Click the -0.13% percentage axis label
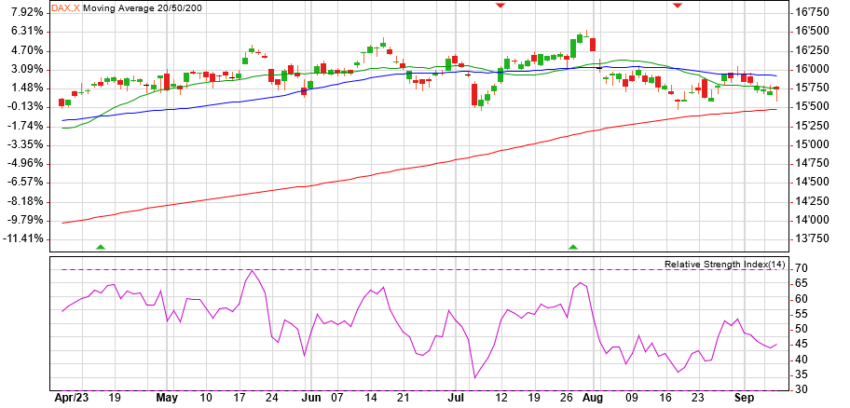850x408 pixels. click(25, 107)
